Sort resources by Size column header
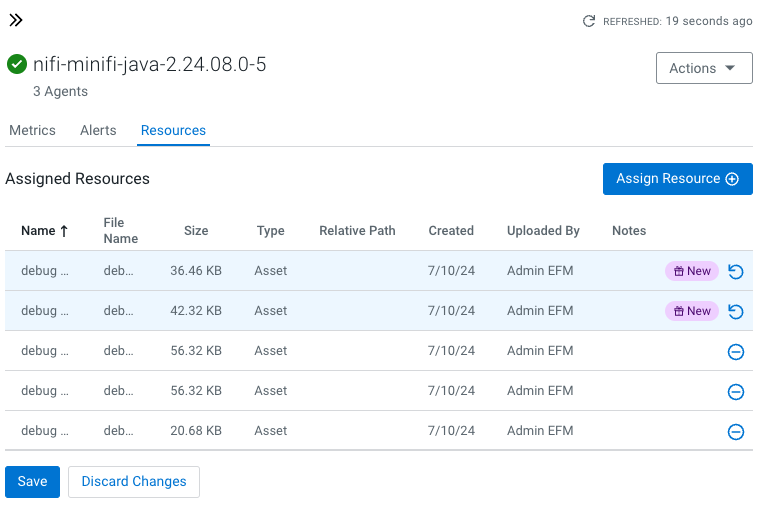 [x=196, y=231]
